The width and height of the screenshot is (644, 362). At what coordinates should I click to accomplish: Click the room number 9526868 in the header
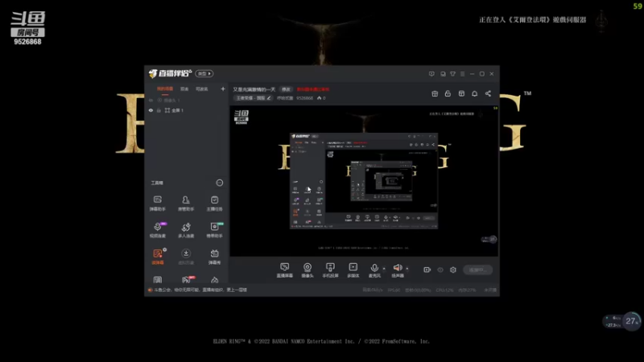pyautogui.click(x=304, y=98)
